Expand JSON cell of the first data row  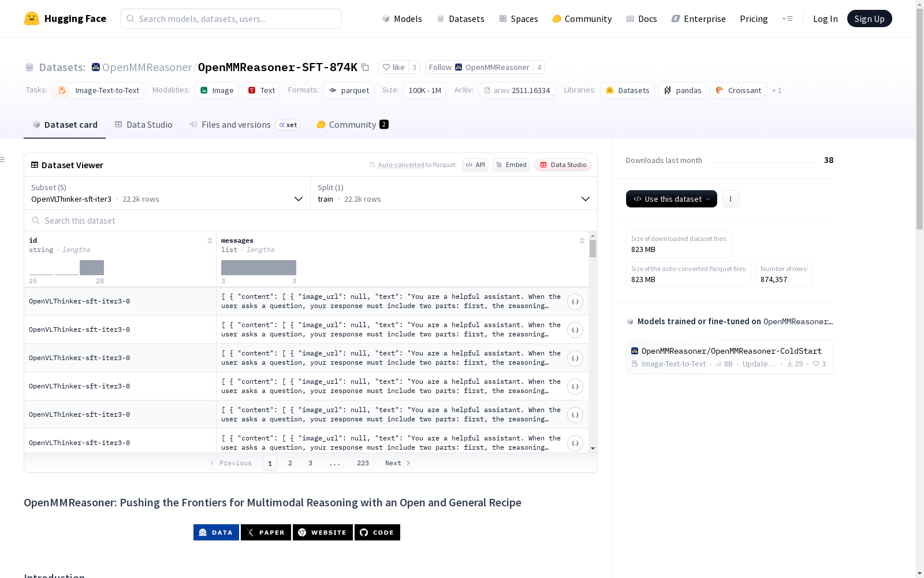pyautogui.click(x=575, y=302)
